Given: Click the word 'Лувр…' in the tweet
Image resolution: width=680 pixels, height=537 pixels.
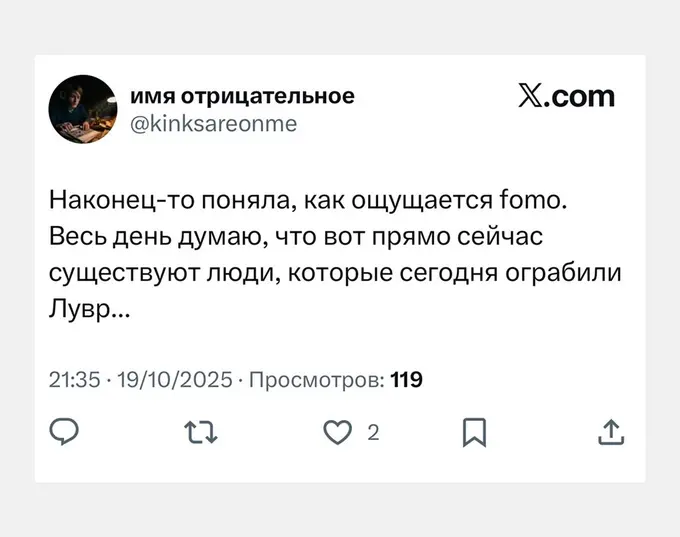Looking at the screenshot, I should pyautogui.click(x=89, y=311).
